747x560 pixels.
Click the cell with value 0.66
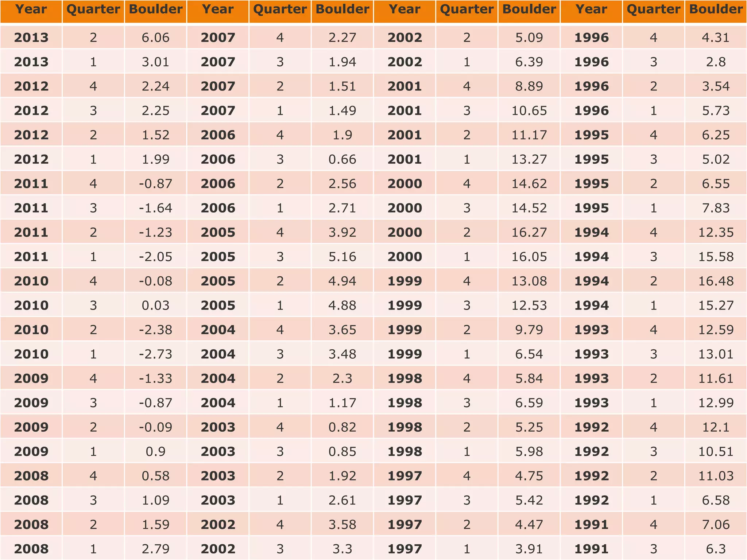pos(342,159)
